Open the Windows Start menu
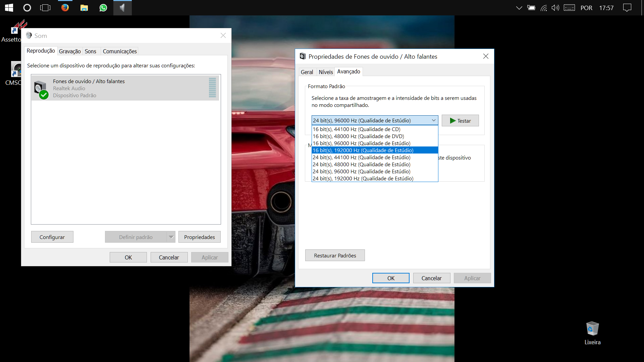644x362 pixels. (9, 8)
